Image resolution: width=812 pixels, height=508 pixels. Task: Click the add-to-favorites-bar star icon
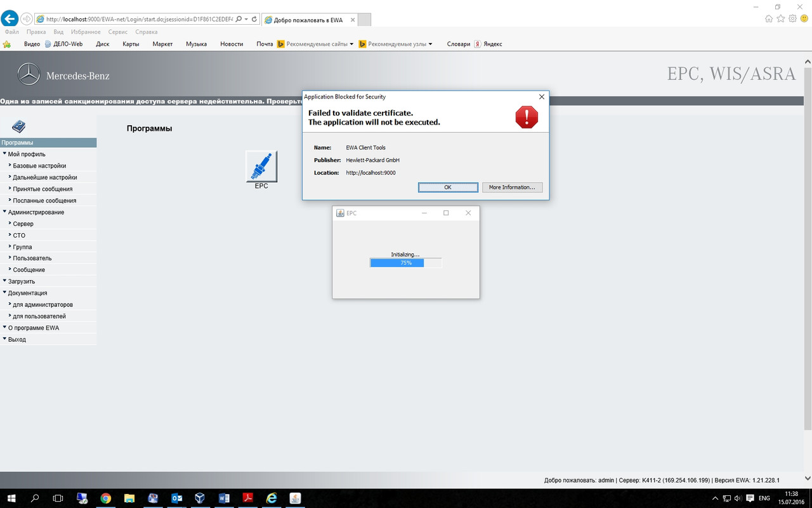7,44
